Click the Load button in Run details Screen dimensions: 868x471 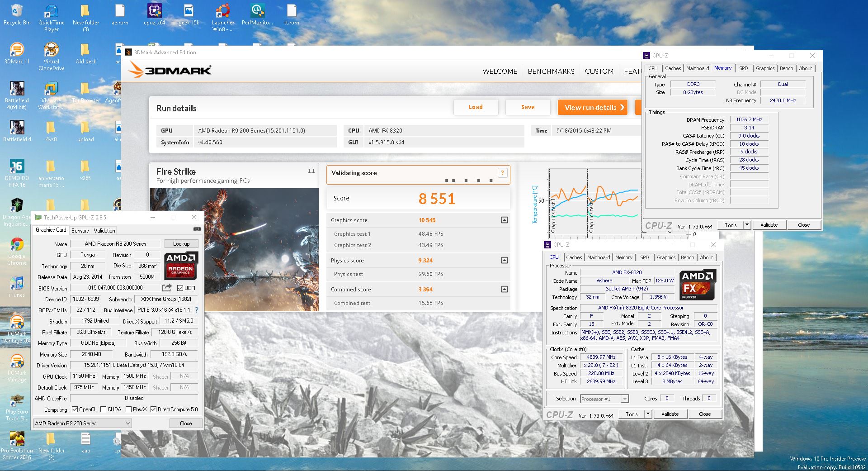tap(476, 107)
